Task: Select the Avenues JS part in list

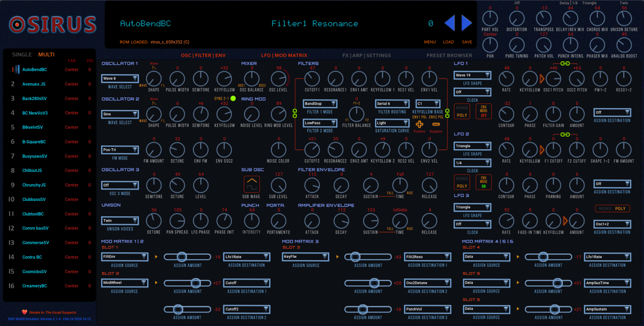Action: (34, 84)
